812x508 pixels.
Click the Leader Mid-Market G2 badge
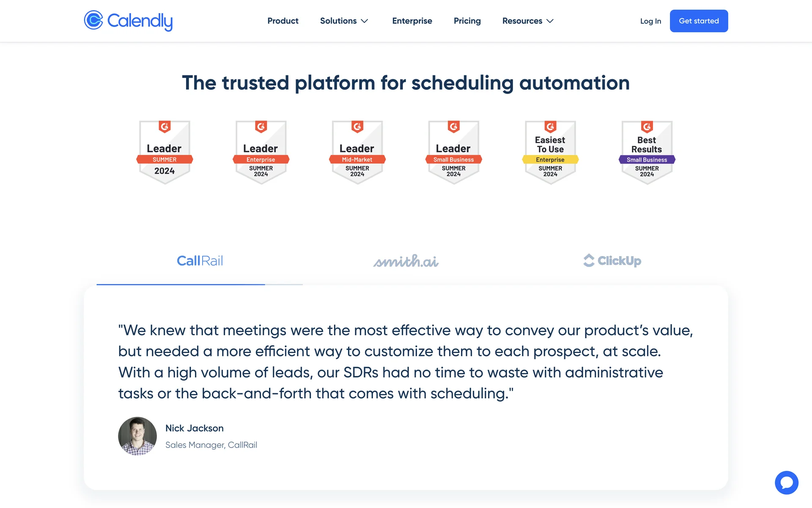pos(357,152)
